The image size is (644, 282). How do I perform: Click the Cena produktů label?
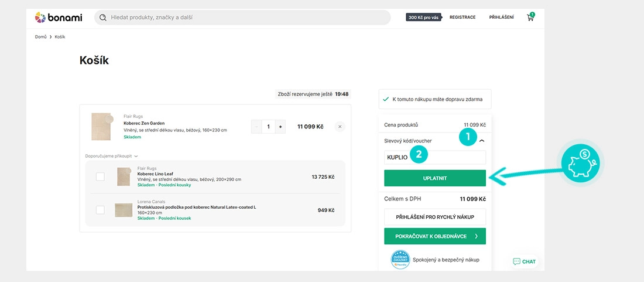pos(401,124)
